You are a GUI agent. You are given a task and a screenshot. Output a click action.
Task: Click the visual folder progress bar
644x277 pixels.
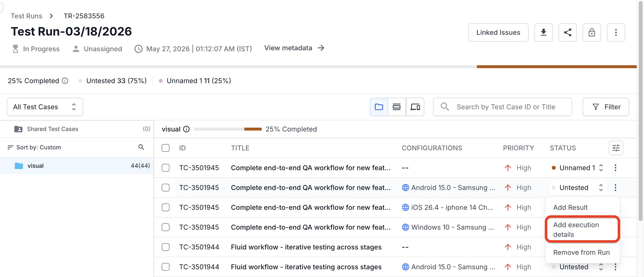coord(228,129)
